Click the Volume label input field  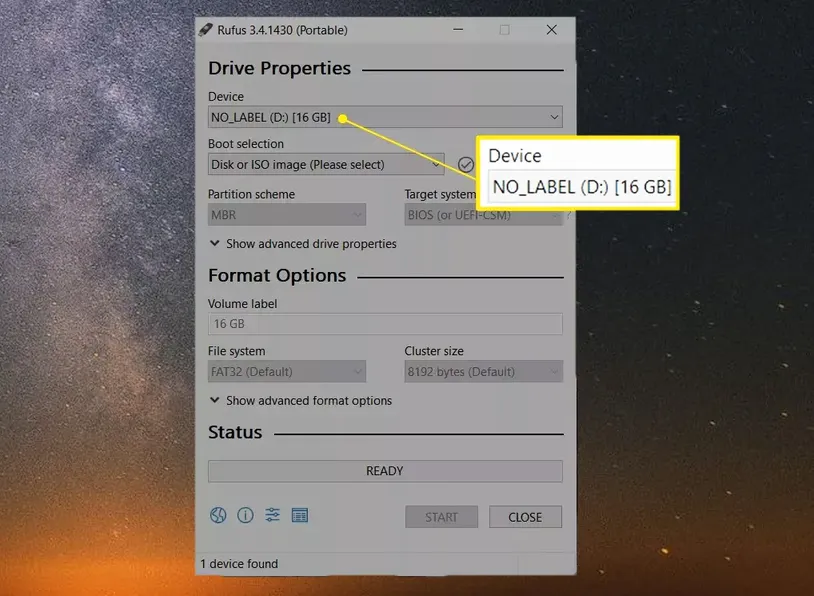click(x=385, y=324)
